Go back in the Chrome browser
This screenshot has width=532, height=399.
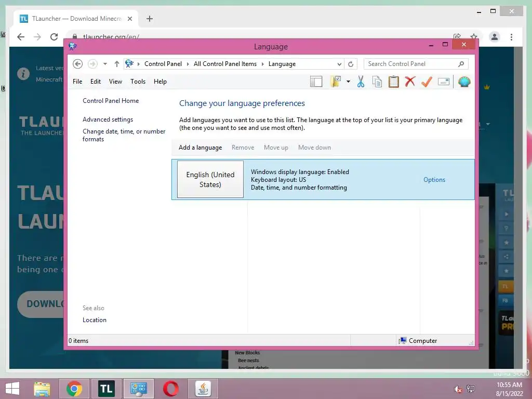pyautogui.click(x=21, y=37)
